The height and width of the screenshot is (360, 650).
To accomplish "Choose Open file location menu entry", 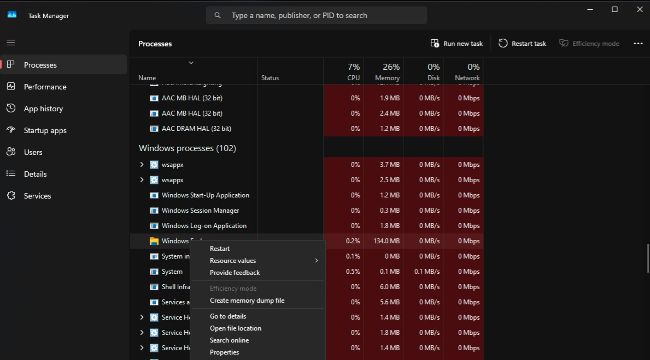I will tap(235, 328).
